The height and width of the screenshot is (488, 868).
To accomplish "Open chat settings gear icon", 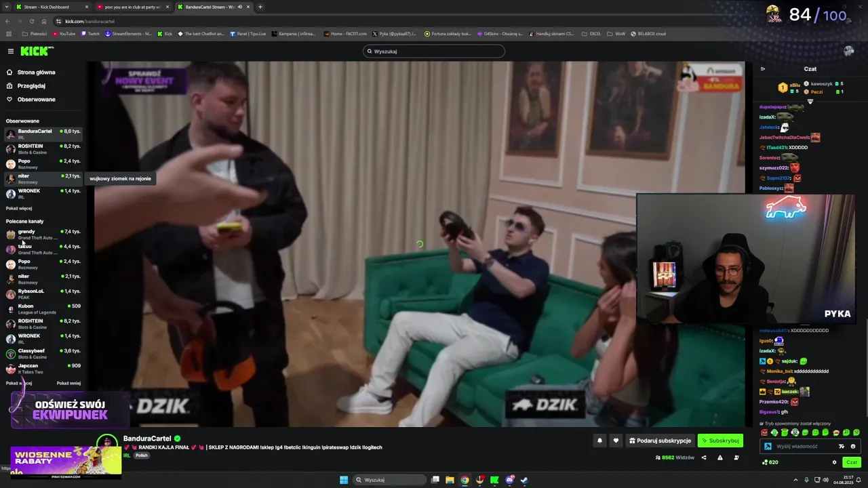I will [835, 462].
